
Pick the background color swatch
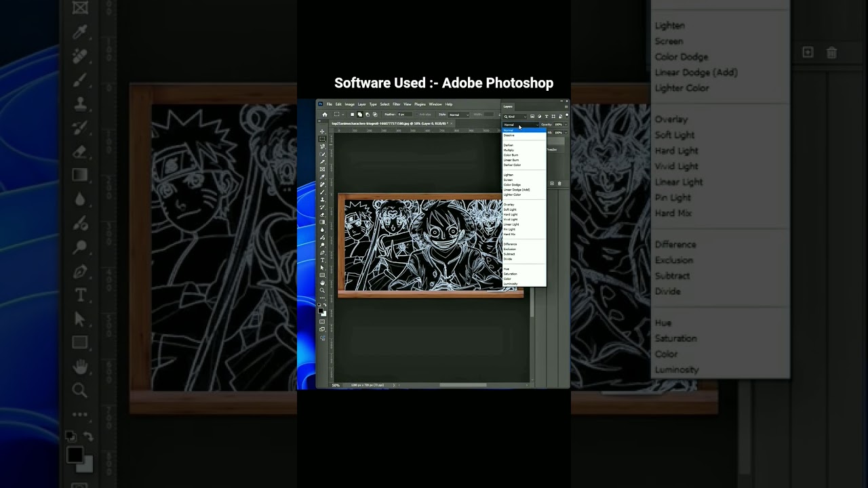point(324,313)
